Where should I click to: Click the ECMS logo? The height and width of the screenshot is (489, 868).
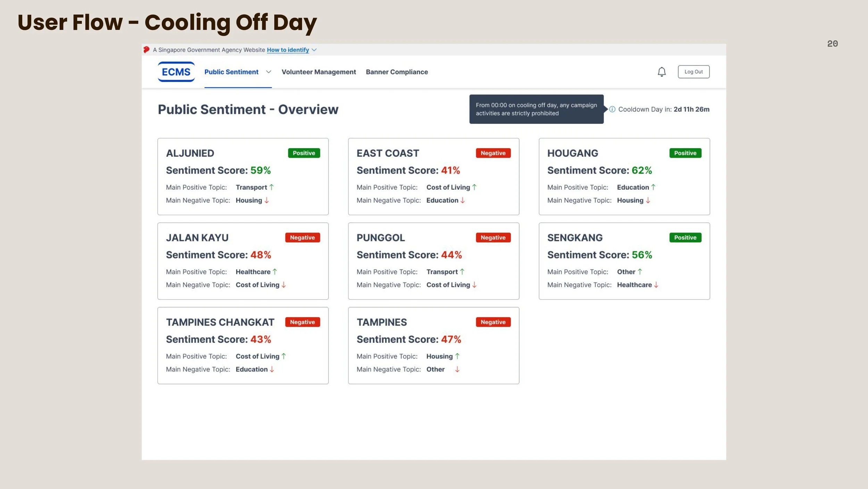click(176, 72)
